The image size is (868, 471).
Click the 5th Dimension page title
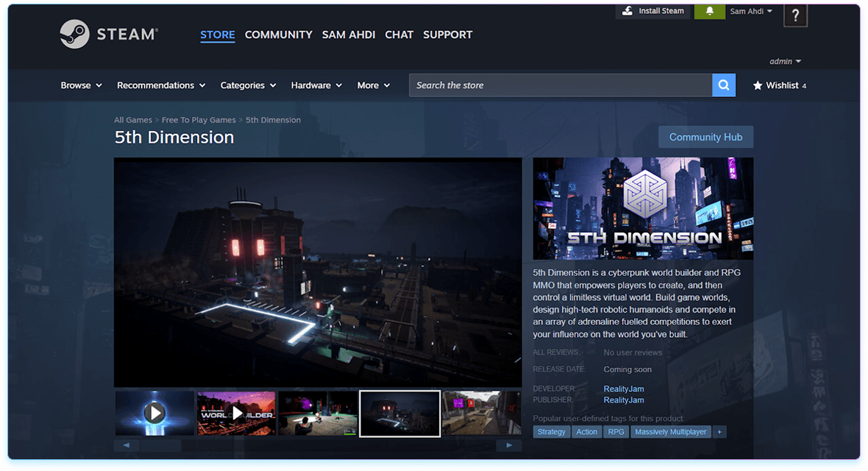[174, 138]
